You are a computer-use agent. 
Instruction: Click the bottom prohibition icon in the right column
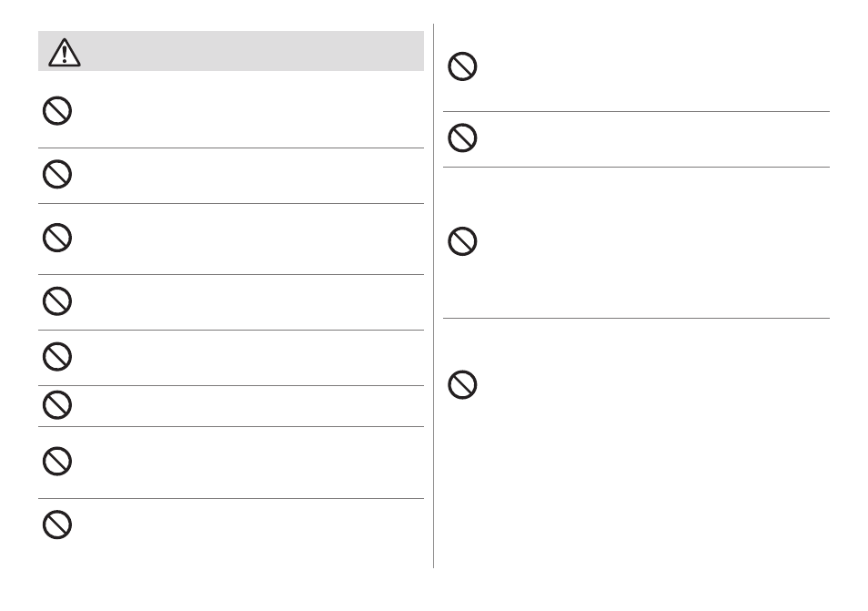(x=462, y=384)
